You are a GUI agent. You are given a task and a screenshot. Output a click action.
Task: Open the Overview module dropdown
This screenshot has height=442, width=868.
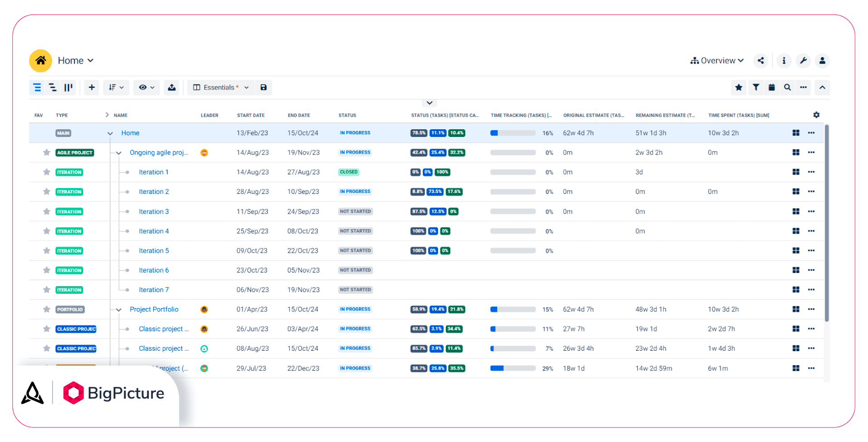point(717,61)
